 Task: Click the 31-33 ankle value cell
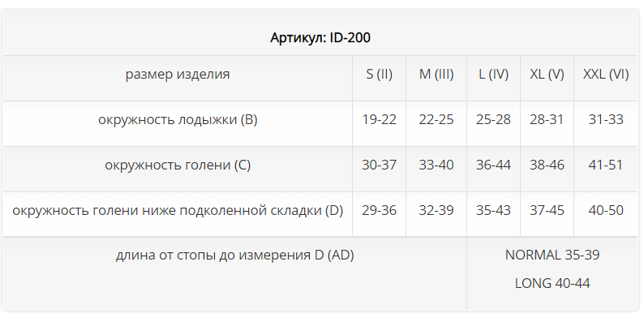[x=606, y=119]
